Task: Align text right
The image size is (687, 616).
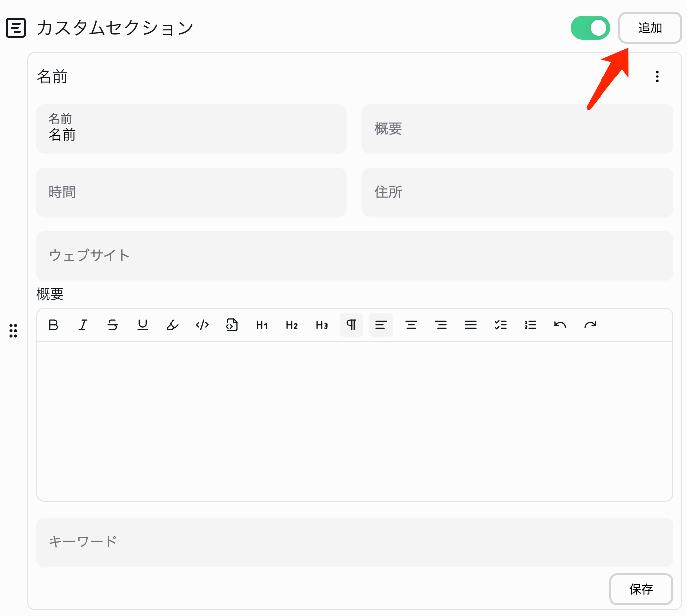Action: coord(441,325)
